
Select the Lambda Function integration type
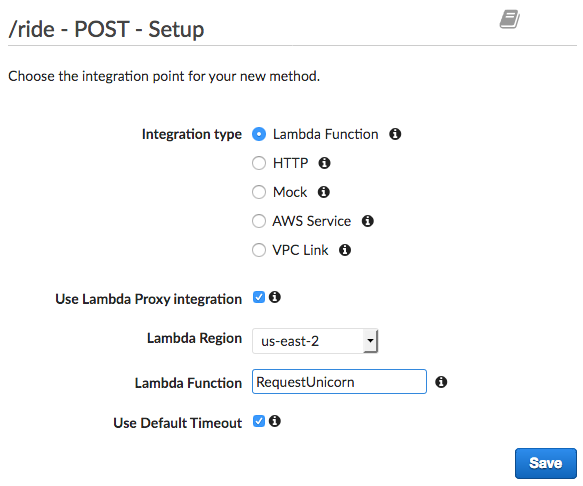259,134
